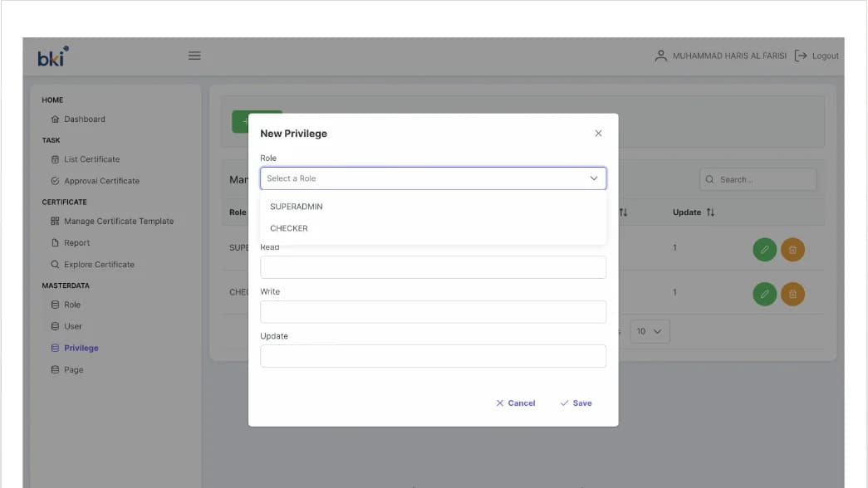Click the user profile icon

coord(660,56)
